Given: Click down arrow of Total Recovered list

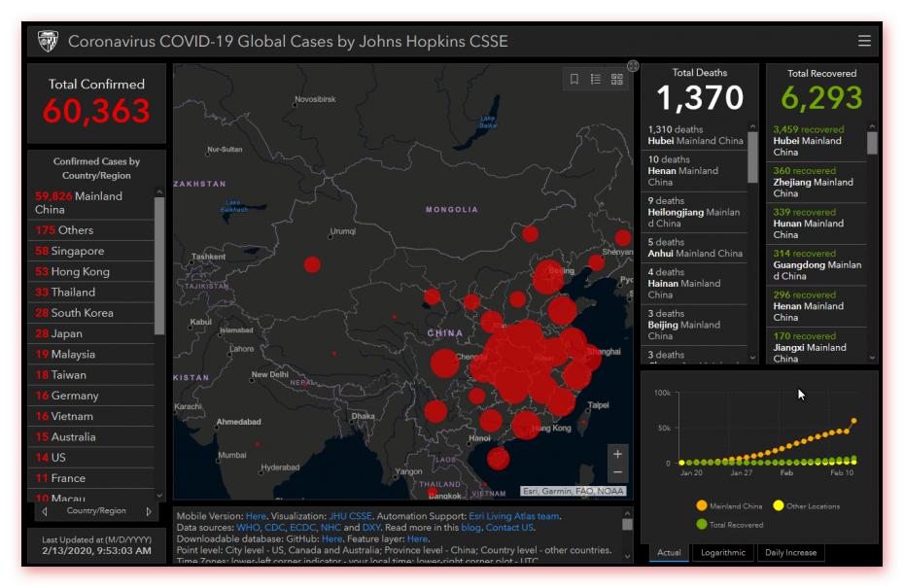Looking at the screenshot, I should click(872, 358).
